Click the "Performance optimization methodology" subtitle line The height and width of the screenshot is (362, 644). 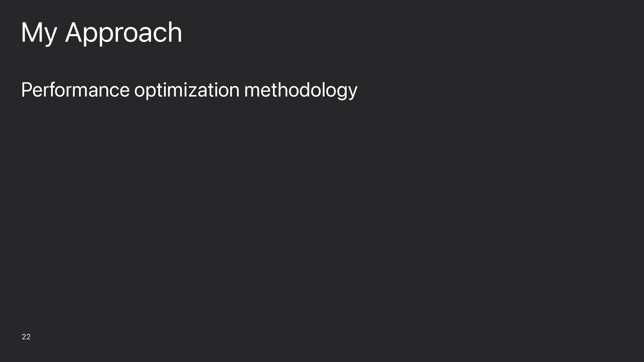coord(189,90)
